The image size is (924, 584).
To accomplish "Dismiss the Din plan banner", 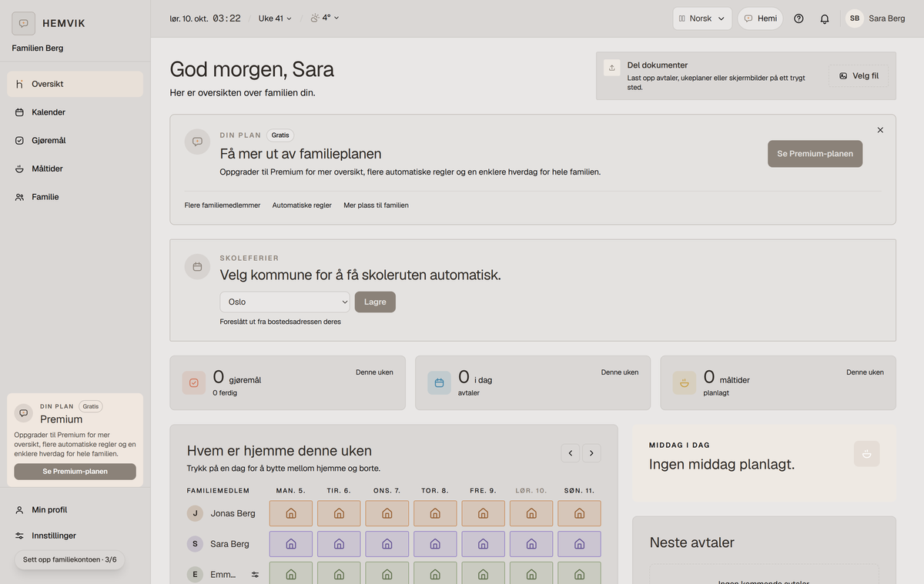I will (880, 130).
